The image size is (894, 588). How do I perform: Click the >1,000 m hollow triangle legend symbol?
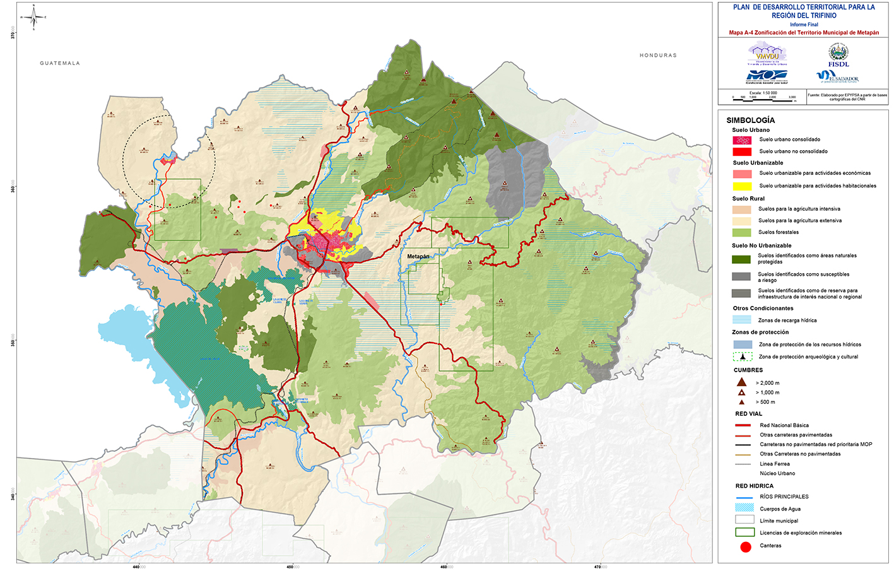(x=742, y=392)
